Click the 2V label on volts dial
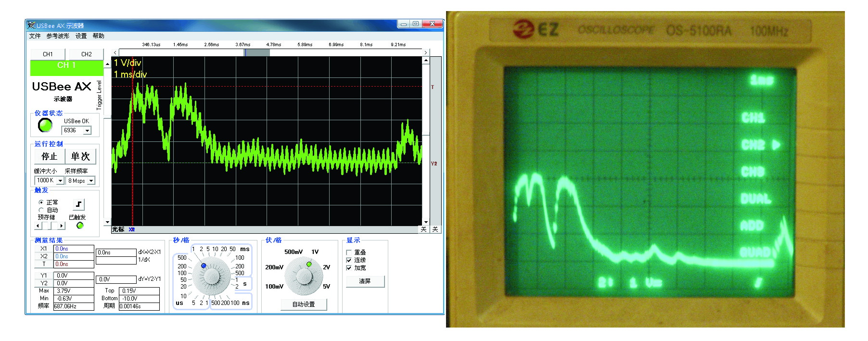The image size is (868, 341). pyautogui.click(x=326, y=267)
